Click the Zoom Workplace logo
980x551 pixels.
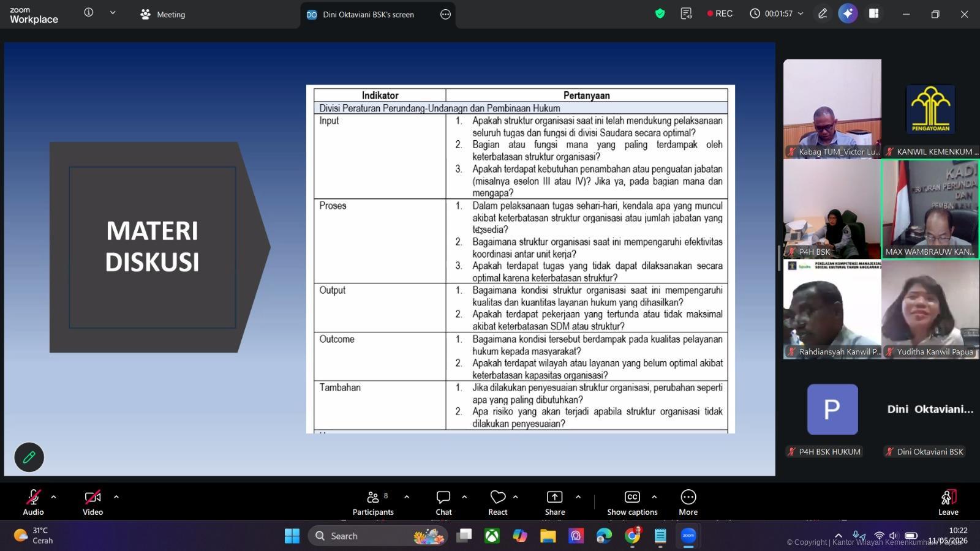point(34,15)
